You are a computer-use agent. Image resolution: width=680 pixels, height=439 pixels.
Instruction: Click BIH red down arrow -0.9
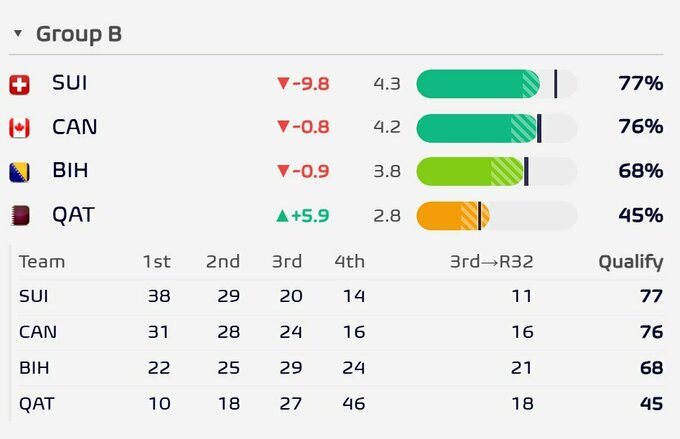point(303,171)
